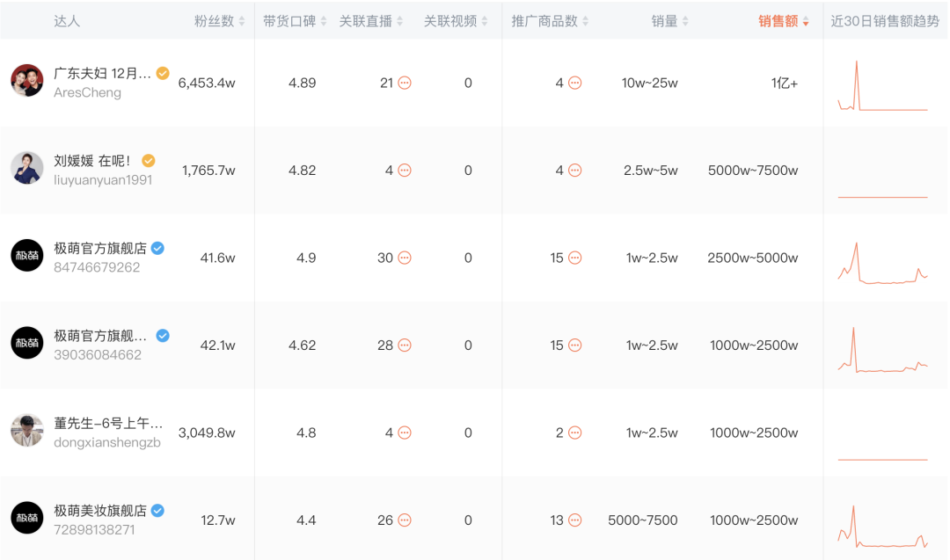Screen dimensions: 950x560
Task: Sort by 销售额 column header
Action: tap(784, 21)
